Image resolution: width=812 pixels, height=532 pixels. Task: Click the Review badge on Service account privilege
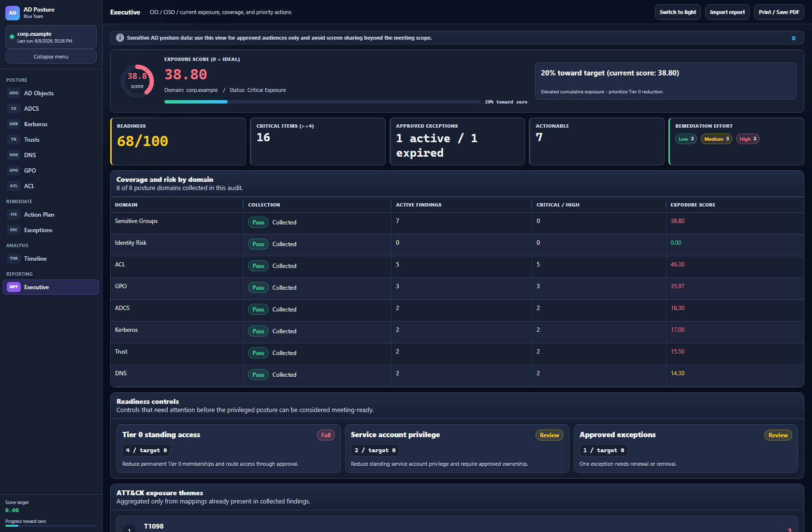(x=550, y=435)
